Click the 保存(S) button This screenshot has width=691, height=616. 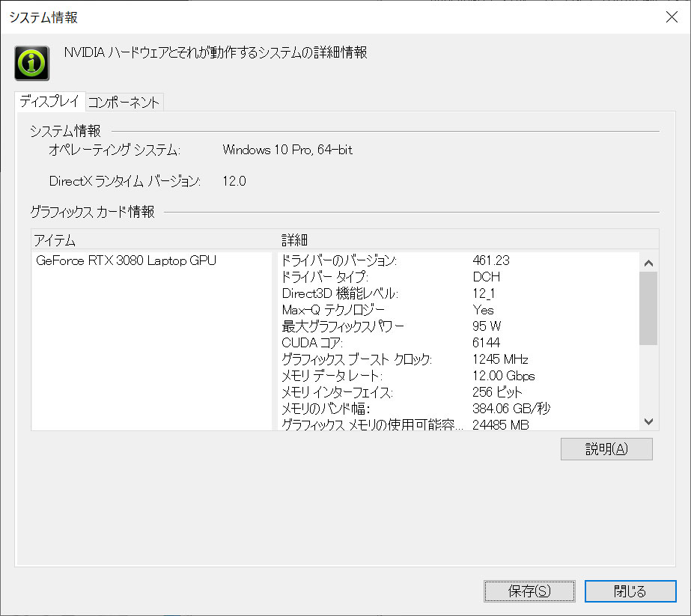click(x=529, y=591)
